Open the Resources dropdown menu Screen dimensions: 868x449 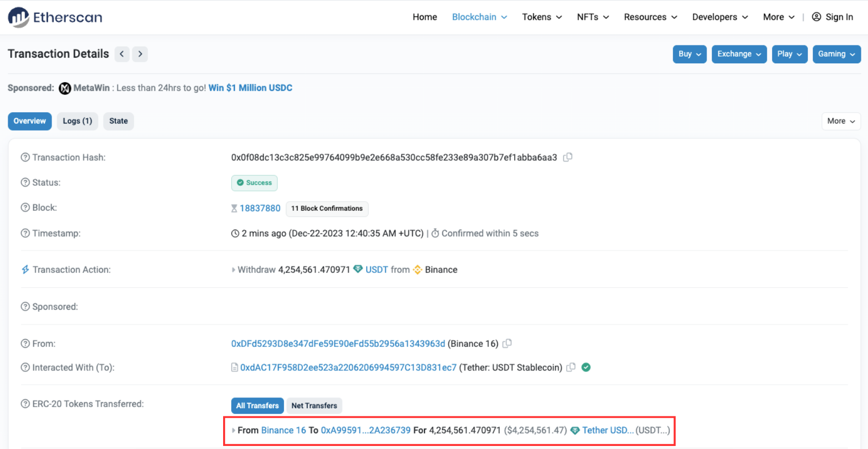[650, 17]
